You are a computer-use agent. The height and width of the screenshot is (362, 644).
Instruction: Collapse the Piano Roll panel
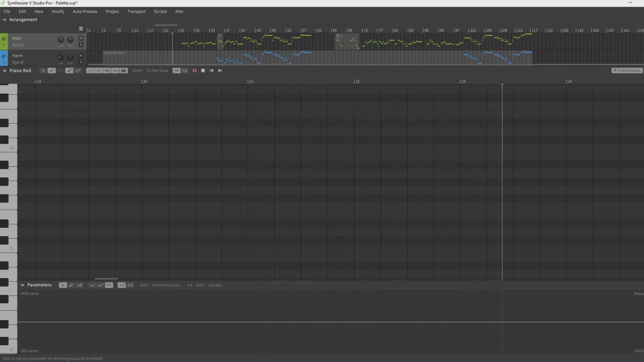[5, 71]
